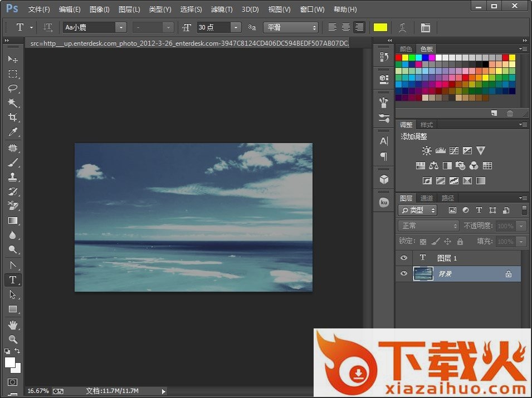Image resolution: width=532 pixels, height=398 pixels.
Task: Select the Brush tool
Action: point(13,163)
